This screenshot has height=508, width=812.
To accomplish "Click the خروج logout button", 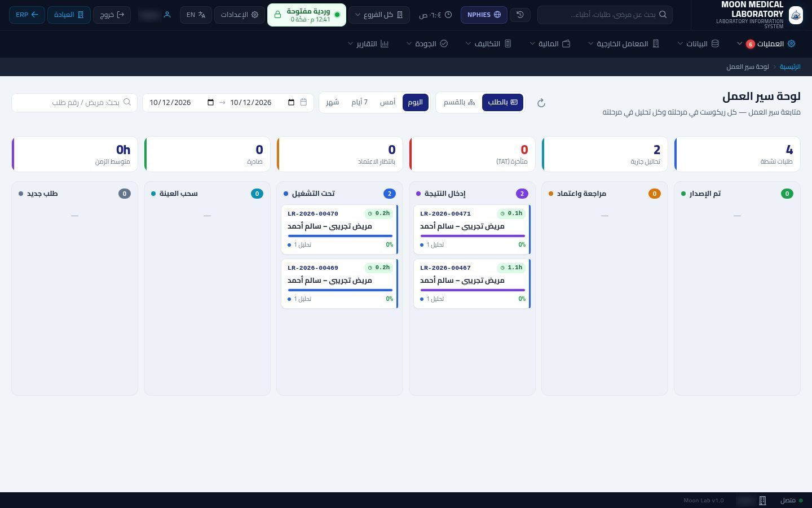I will coord(112,15).
